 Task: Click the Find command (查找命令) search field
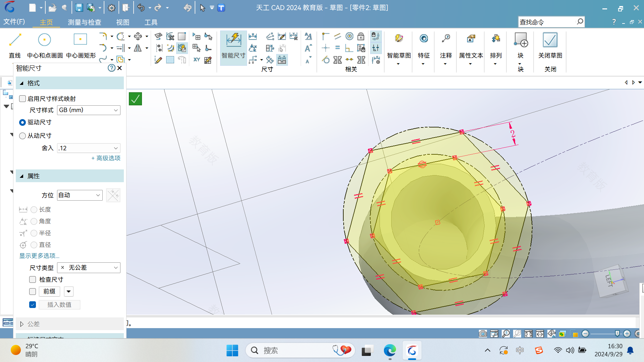tap(551, 22)
